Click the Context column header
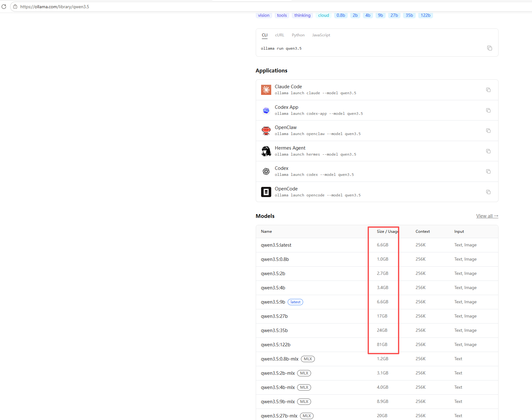This screenshot has height=420, width=532. [423, 232]
